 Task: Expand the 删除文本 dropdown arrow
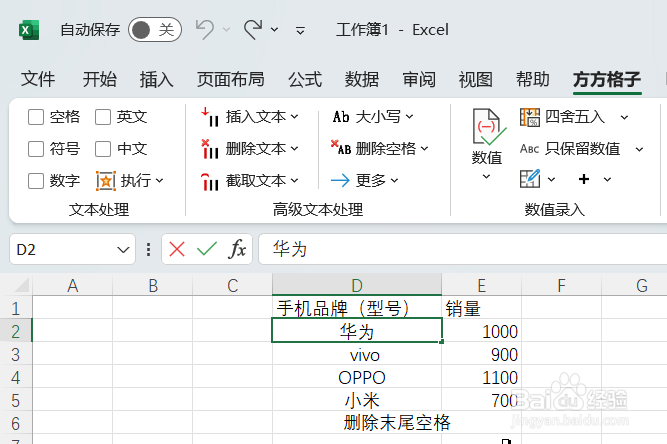pyautogui.click(x=294, y=148)
